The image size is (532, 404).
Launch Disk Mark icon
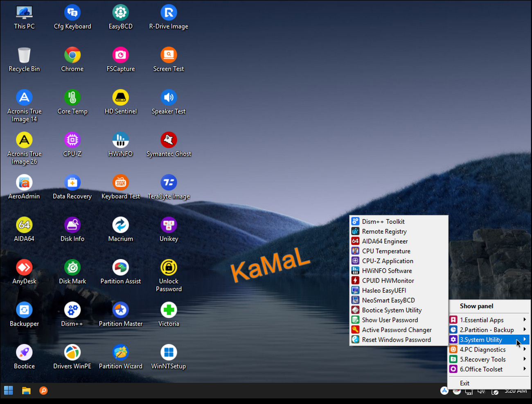pyautogui.click(x=72, y=272)
